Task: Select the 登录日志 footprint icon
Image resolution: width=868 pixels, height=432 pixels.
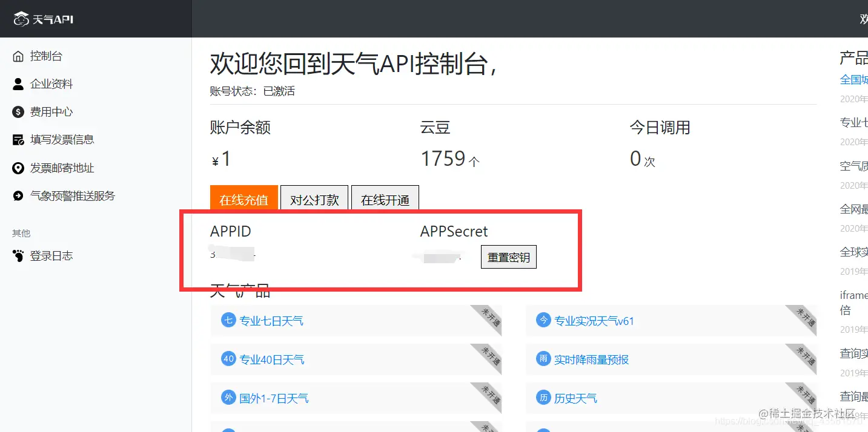Action: pyautogui.click(x=18, y=255)
